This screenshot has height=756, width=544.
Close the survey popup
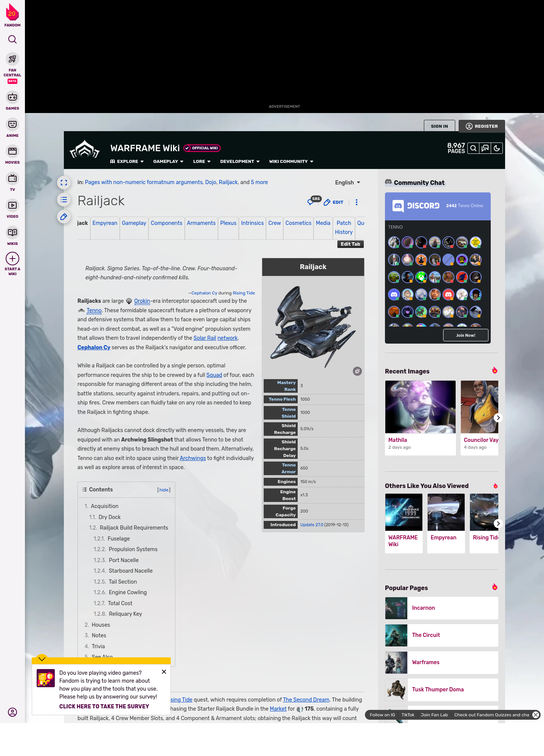[x=164, y=672]
